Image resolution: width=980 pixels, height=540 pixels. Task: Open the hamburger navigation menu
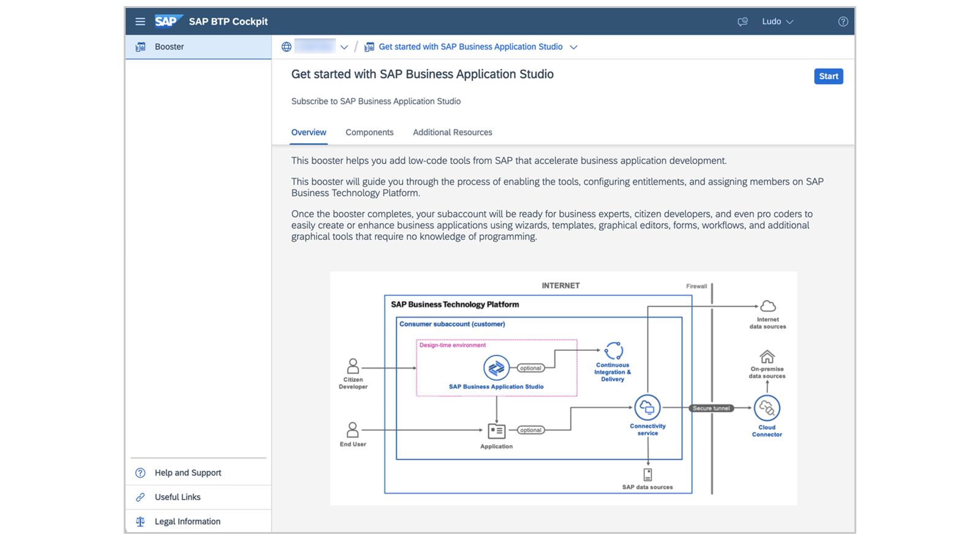140,21
